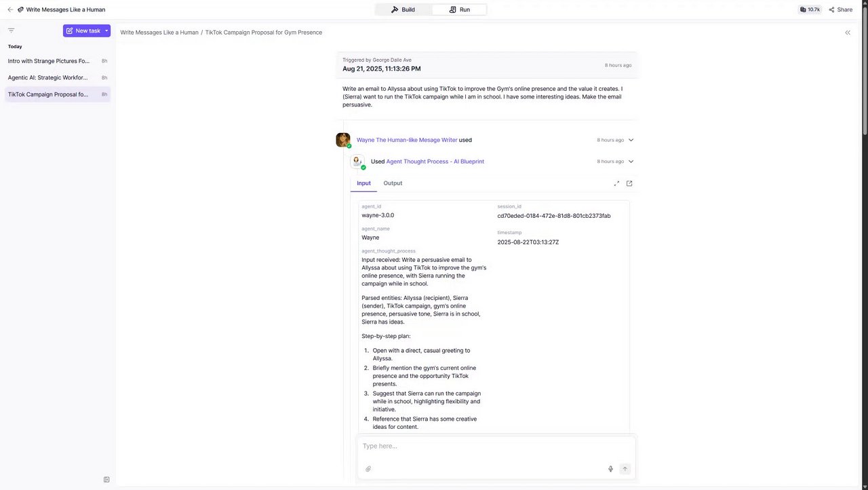Switch to the Build tab

[403, 10]
